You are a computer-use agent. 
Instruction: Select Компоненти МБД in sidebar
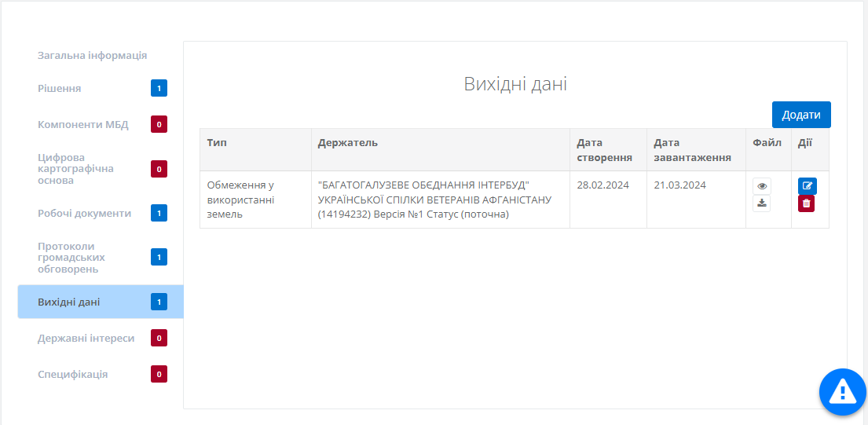click(x=82, y=124)
